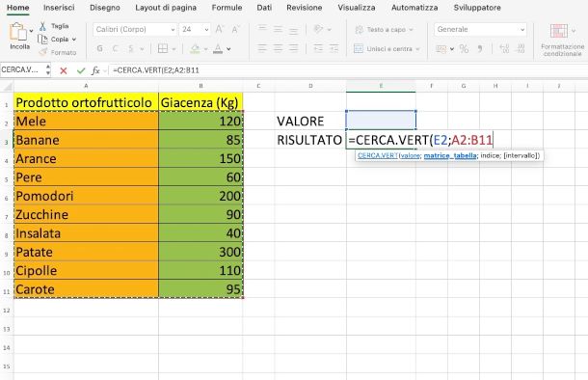Click the decrease decimal places icon
This screenshot has height=380, width=588.
coord(521,49)
